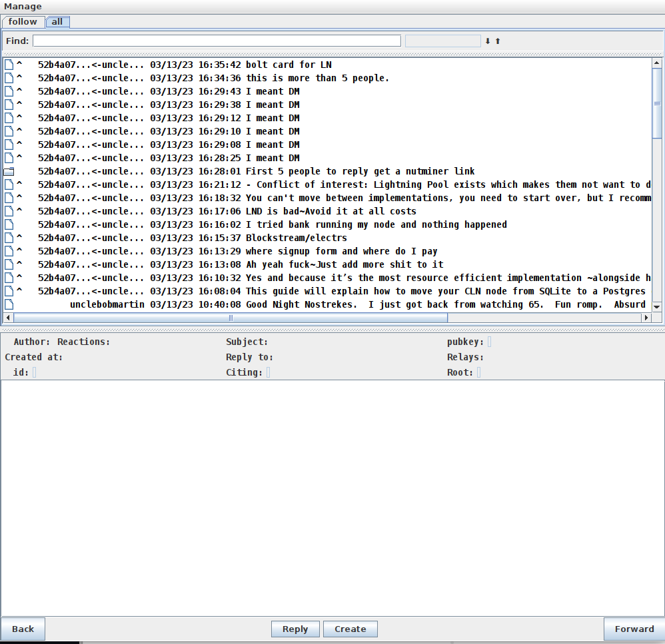Click document icon on the 16:29:10 'I meant DM' row
The image size is (665, 644).
9,131
